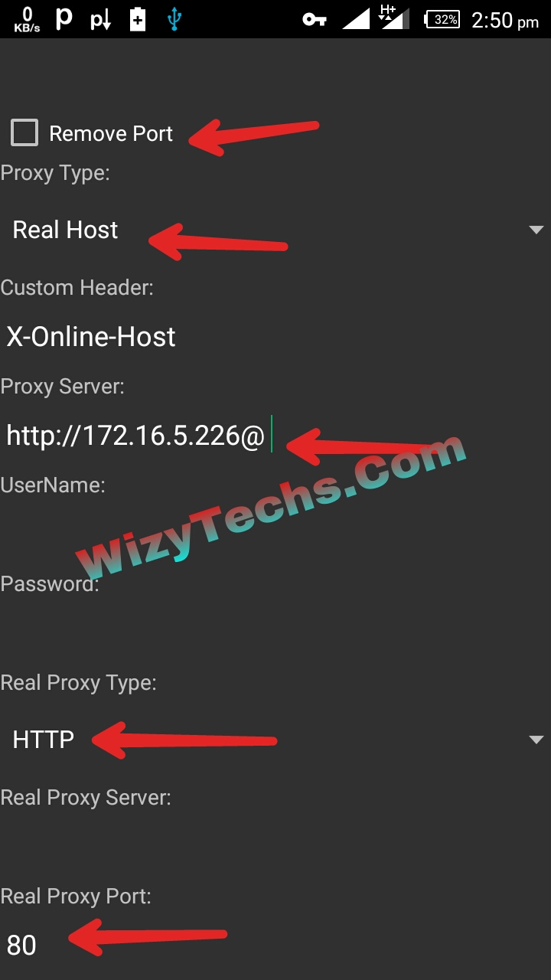Select the Real Host proxy type option
This screenshot has width=551, height=980.
click(x=66, y=230)
